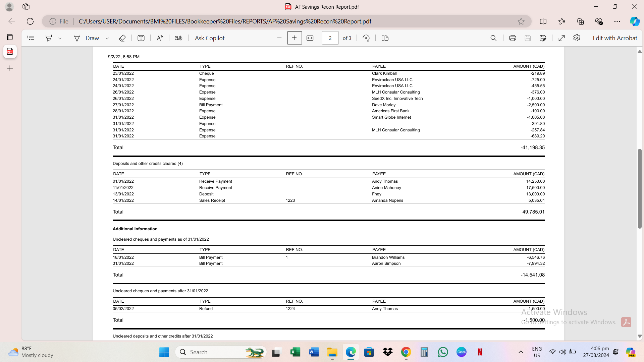Open the profile avatar
Image resolution: width=644 pixels, height=362 pixels.
tap(9, 7)
